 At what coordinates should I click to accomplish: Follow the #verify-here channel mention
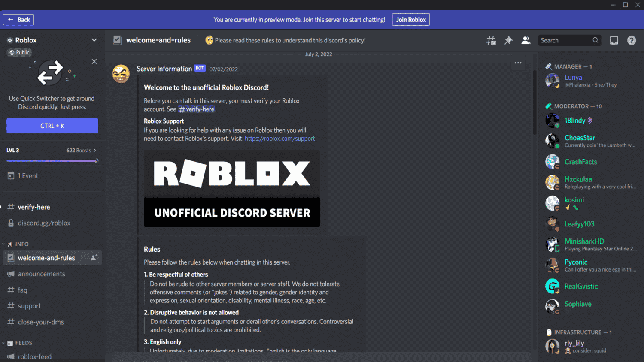[x=197, y=109]
